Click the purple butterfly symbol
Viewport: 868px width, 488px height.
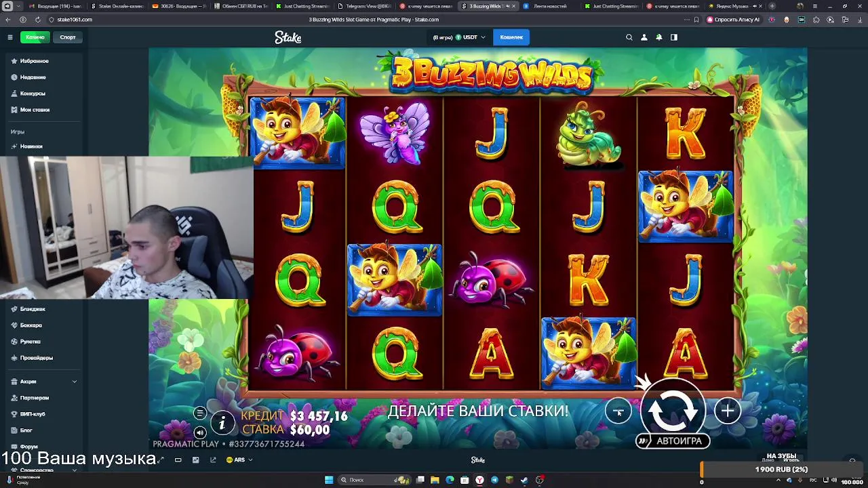pyautogui.click(x=395, y=133)
